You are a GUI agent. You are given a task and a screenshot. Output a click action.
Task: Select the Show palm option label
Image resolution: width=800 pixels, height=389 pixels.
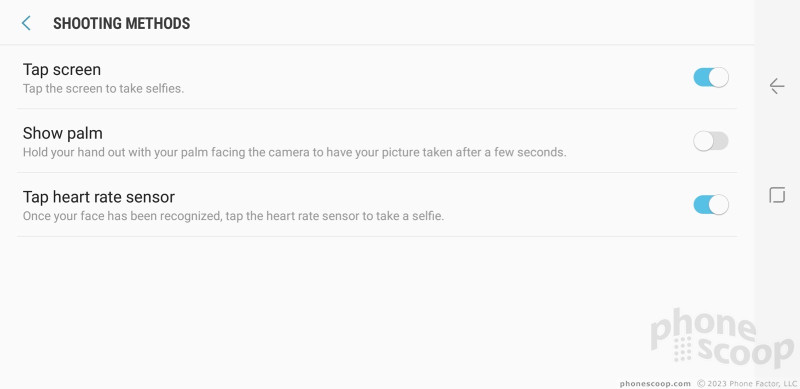click(63, 133)
